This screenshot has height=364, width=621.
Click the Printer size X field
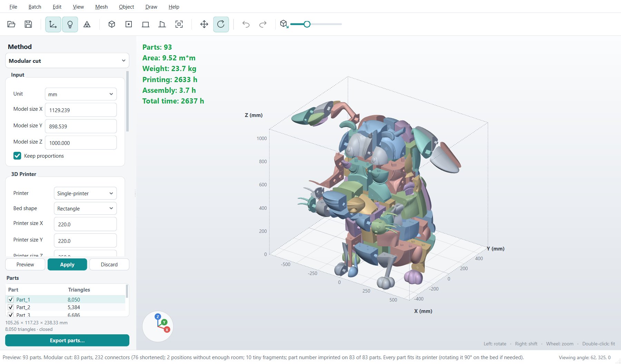coord(85,224)
